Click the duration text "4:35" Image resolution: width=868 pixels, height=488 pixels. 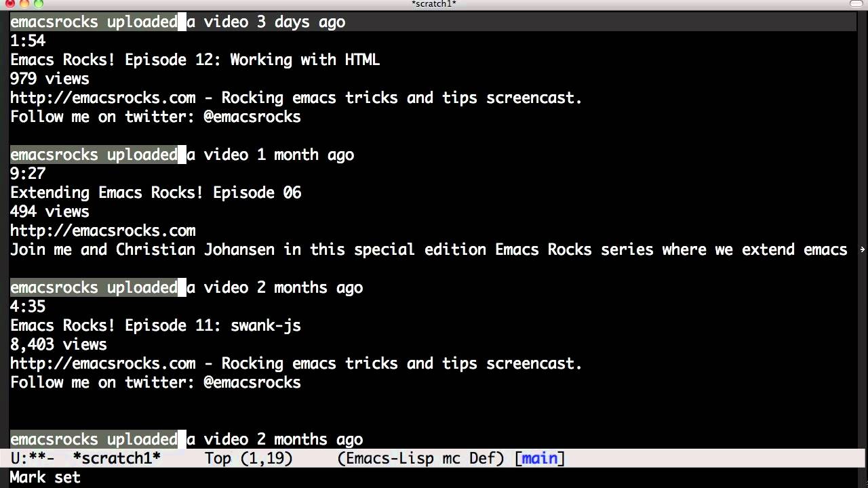pyautogui.click(x=28, y=306)
